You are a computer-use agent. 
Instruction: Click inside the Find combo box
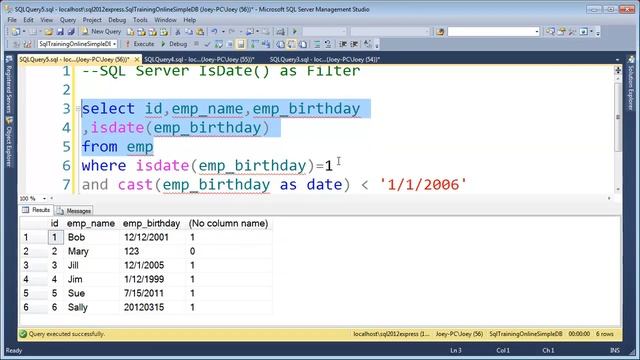pos(491,31)
